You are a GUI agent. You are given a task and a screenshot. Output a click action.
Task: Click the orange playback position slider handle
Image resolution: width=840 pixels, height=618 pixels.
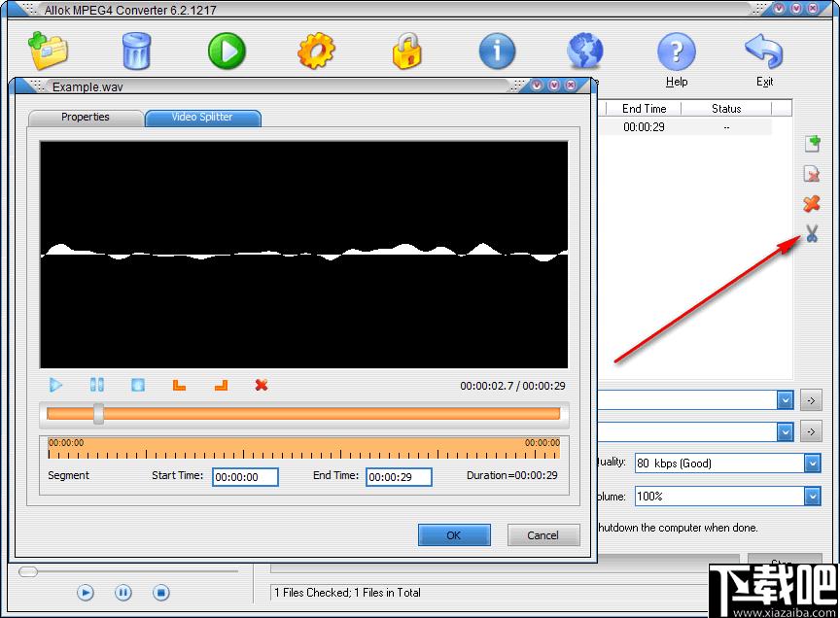(98, 414)
